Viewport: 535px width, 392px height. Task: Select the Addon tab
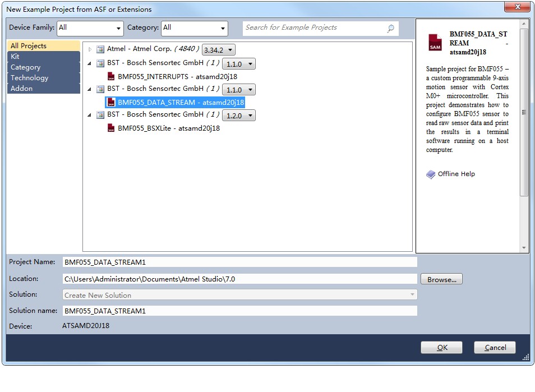pos(43,89)
